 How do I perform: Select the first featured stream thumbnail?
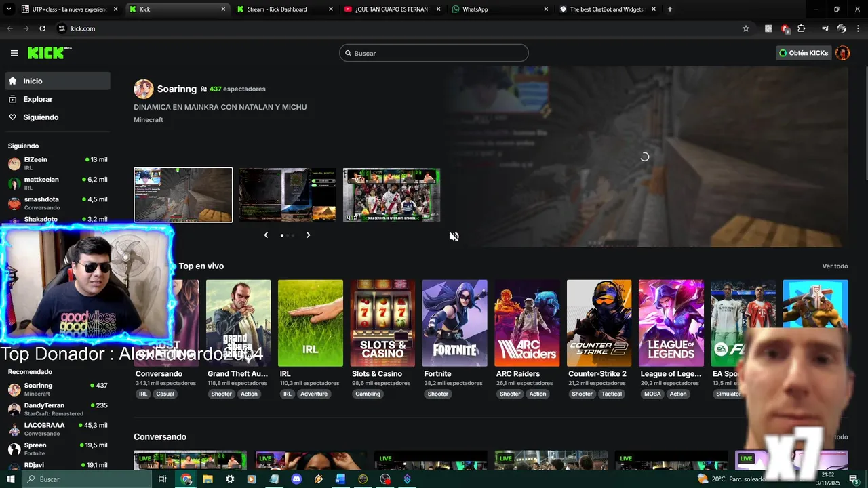tap(183, 195)
